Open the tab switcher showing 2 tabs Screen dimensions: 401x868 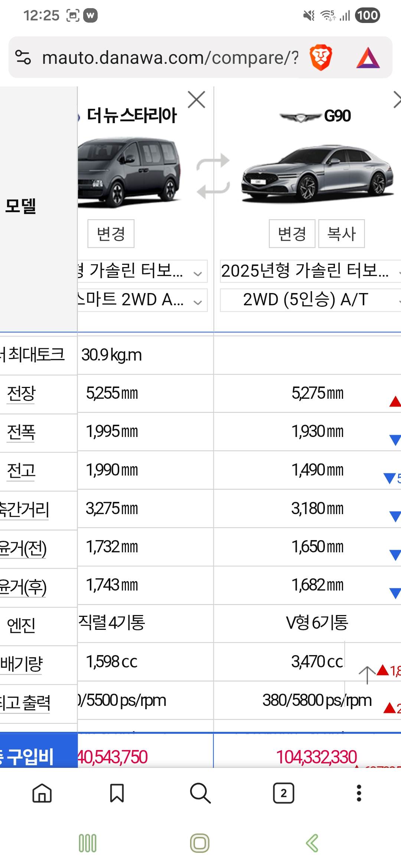[x=284, y=793]
